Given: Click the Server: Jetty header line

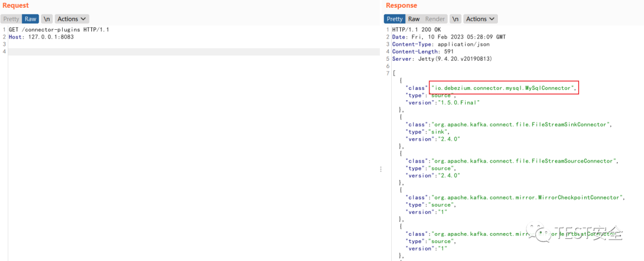Looking at the screenshot, I should (441, 59).
